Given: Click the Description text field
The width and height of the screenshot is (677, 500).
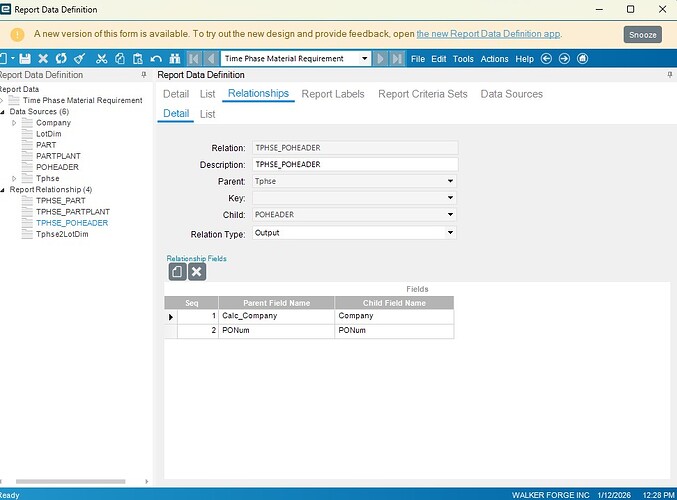Looking at the screenshot, I should pyautogui.click(x=355, y=164).
